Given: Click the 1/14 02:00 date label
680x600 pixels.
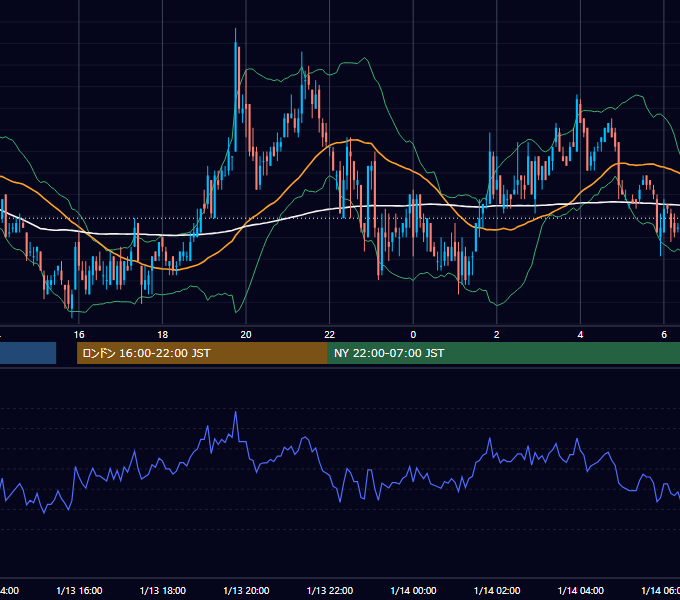Looking at the screenshot, I should click(x=497, y=591).
